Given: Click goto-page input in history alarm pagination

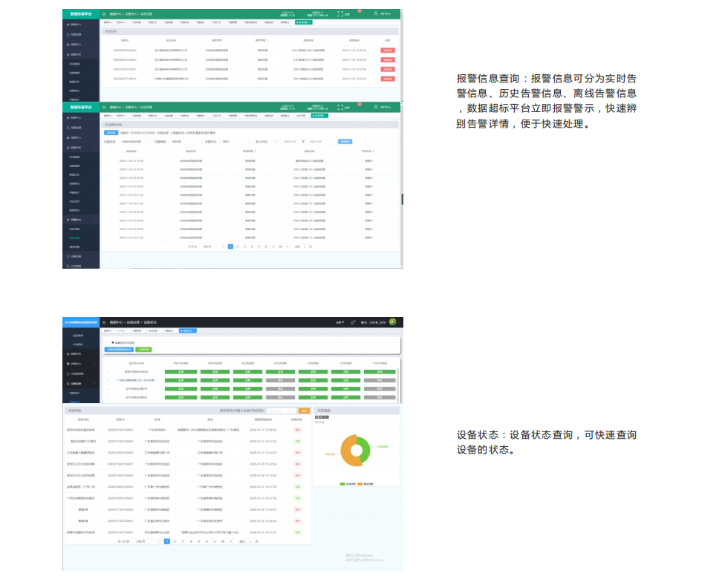Looking at the screenshot, I should (305, 246).
